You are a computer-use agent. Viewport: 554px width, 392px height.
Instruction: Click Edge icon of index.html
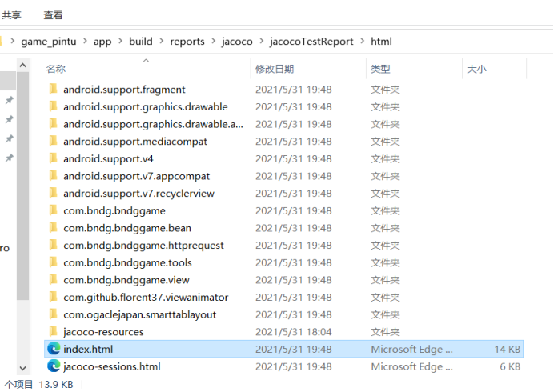pos(54,349)
